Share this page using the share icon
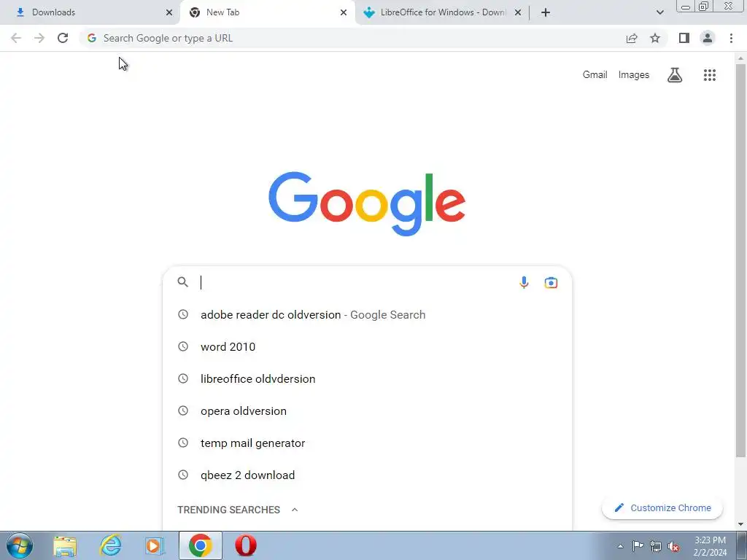This screenshot has width=747, height=560. tap(632, 38)
